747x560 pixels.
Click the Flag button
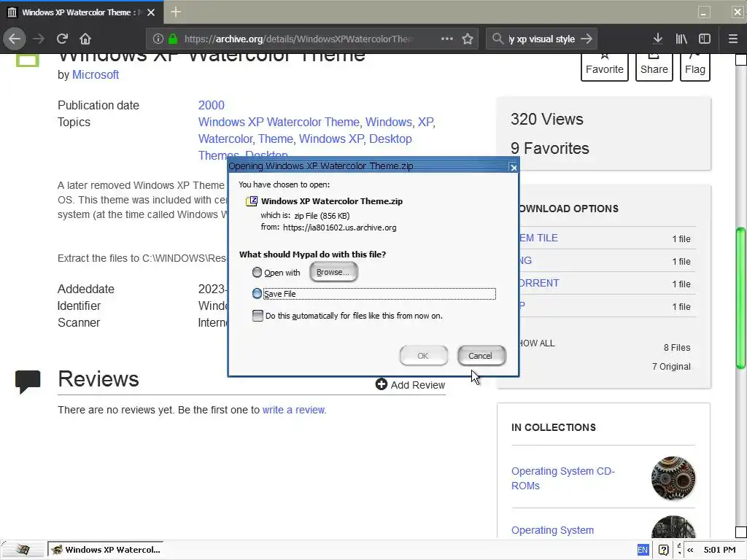pyautogui.click(x=695, y=66)
